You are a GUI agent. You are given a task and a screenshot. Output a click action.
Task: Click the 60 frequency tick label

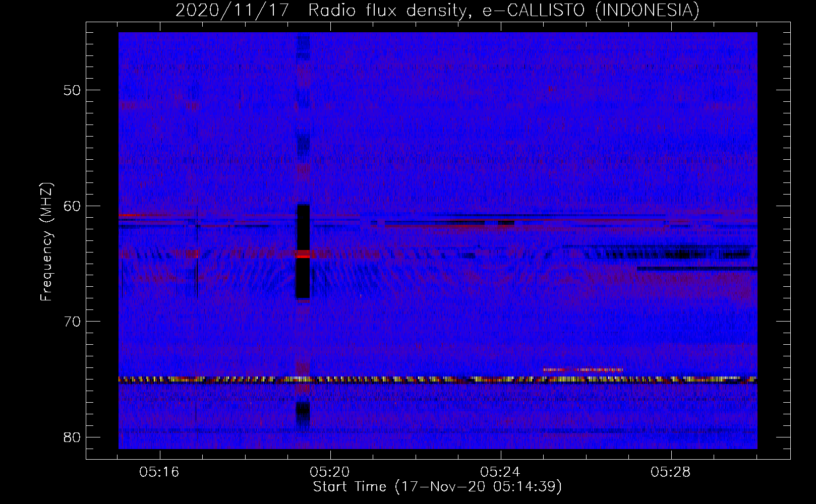(x=73, y=206)
